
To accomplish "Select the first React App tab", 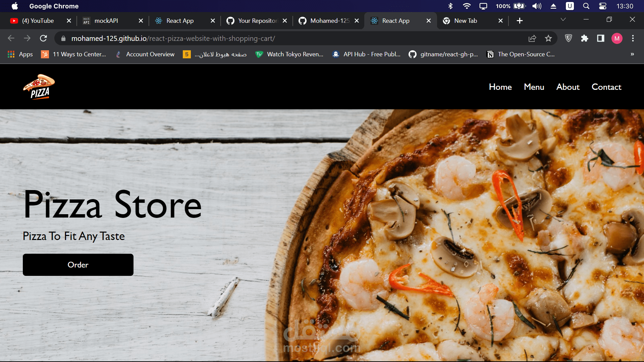I will tap(185, 21).
